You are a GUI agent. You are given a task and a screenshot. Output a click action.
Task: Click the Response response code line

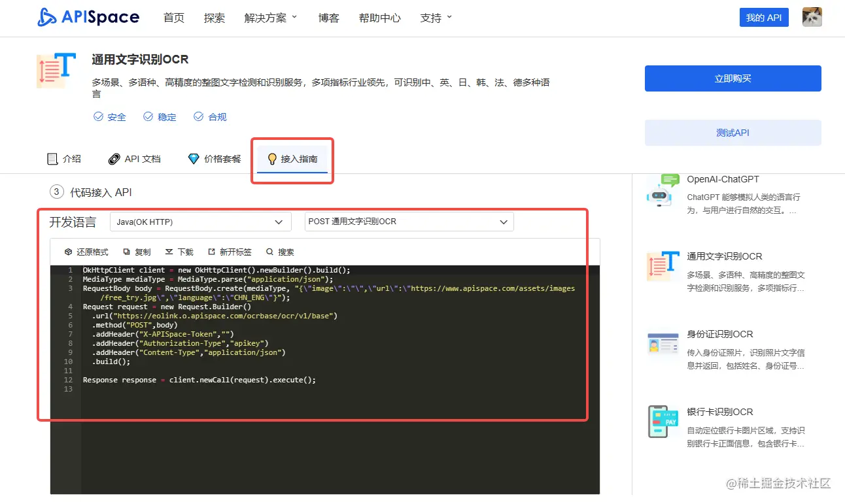[199, 380]
